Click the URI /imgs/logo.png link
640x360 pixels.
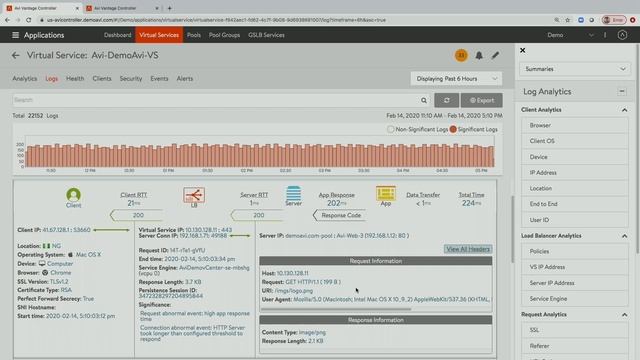pyautogui.click(x=294, y=291)
